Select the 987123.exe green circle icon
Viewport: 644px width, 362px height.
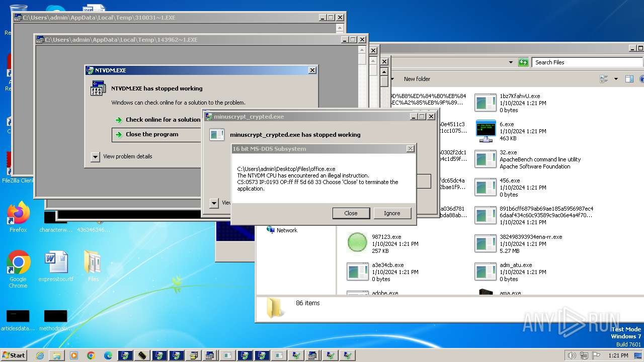tap(358, 243)
